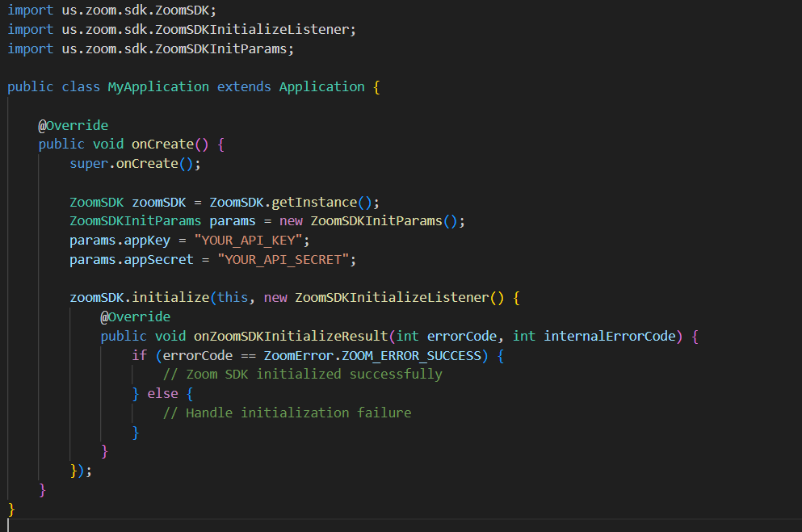Click the final closing brace of the class
This screenshot has height=532, width=802.
pyautogui.click(x=11, y=509)
